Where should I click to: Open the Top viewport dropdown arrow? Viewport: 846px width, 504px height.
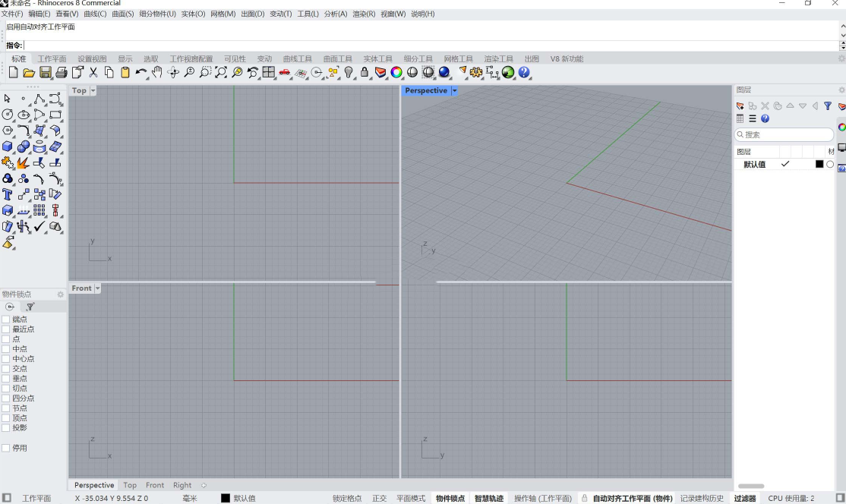(93, 91)
